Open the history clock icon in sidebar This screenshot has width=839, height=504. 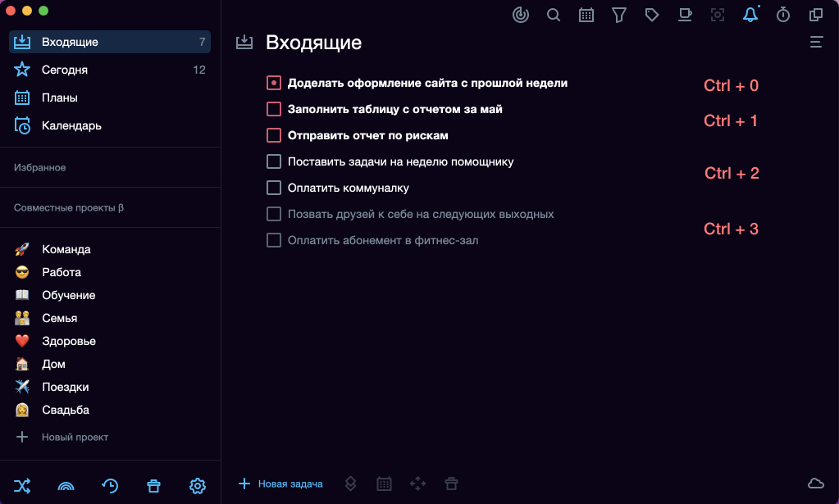click(110, 486)
